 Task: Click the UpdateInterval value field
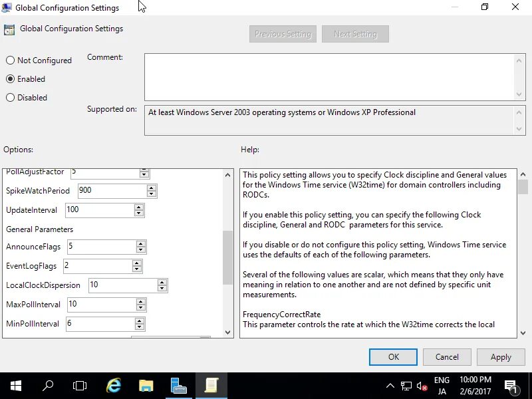(100, 210)
